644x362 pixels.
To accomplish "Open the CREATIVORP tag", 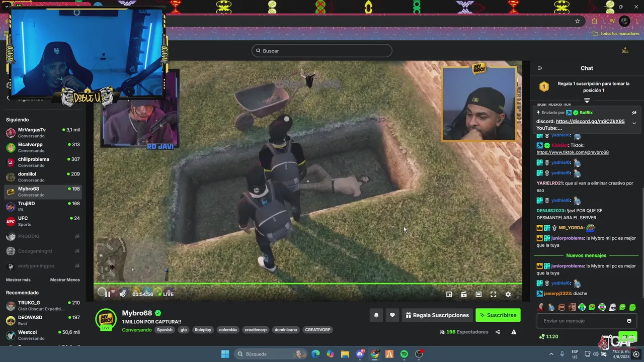I will pos(317,330).
